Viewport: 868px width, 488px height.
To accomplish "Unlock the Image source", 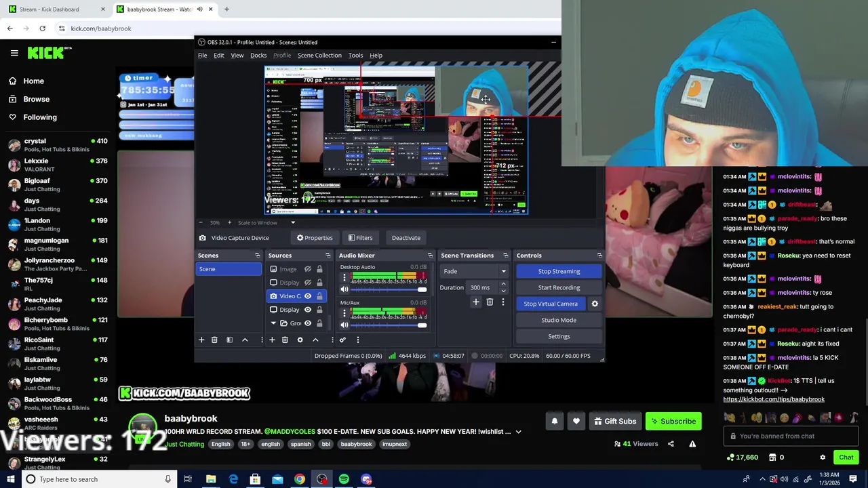I will (319, 269).
